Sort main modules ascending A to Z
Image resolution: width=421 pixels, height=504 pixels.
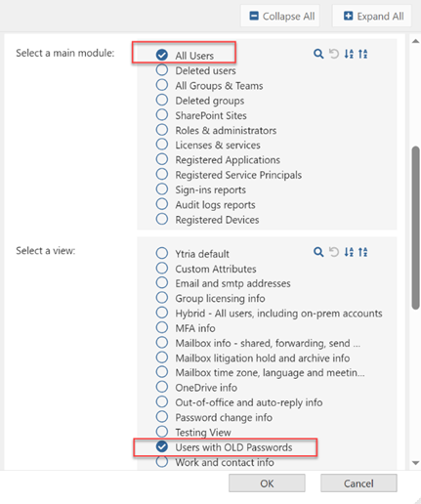click(349, 54)
